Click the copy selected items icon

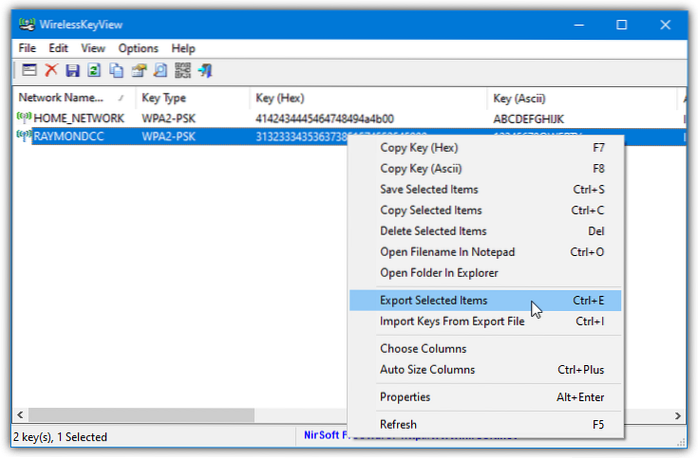point(117,70)
